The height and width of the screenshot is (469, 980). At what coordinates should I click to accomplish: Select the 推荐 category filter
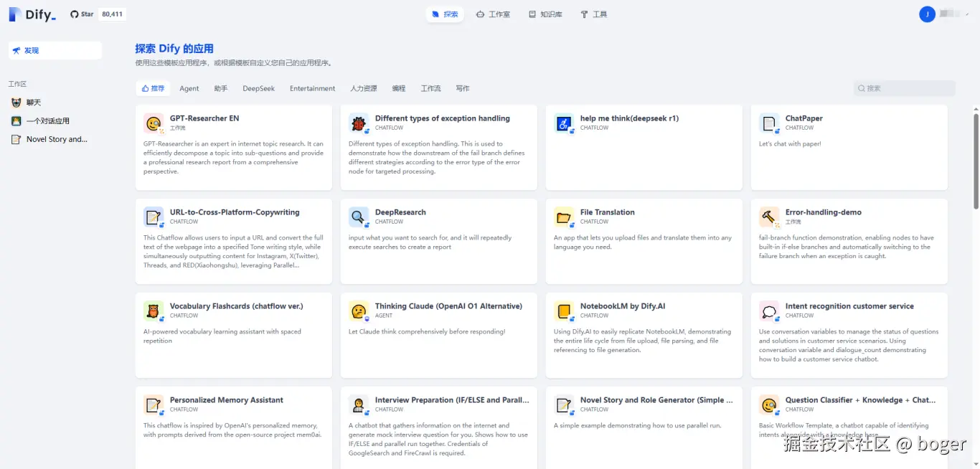click(x=153, y=88)
